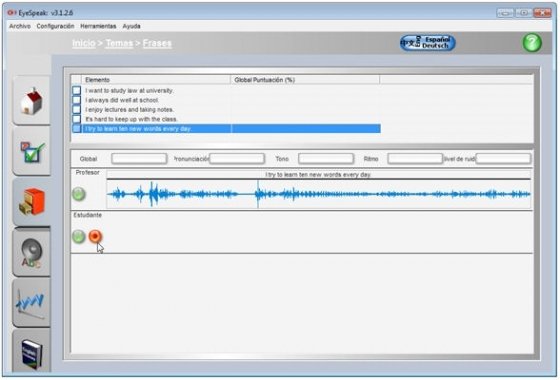Image resolution: width=560 pixels, height=380 pixels.
Task: Select the phrase 'I want to study law at university.'
Action: [129, 91]
